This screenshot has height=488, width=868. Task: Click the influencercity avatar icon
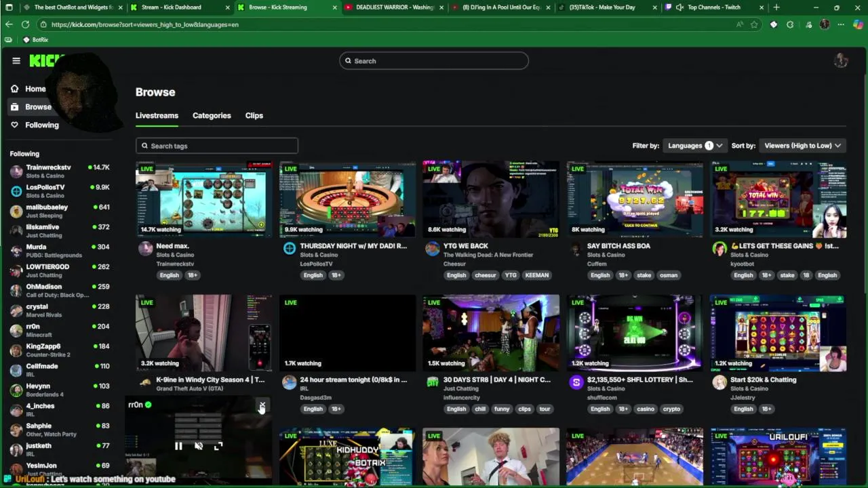[433, 382]
